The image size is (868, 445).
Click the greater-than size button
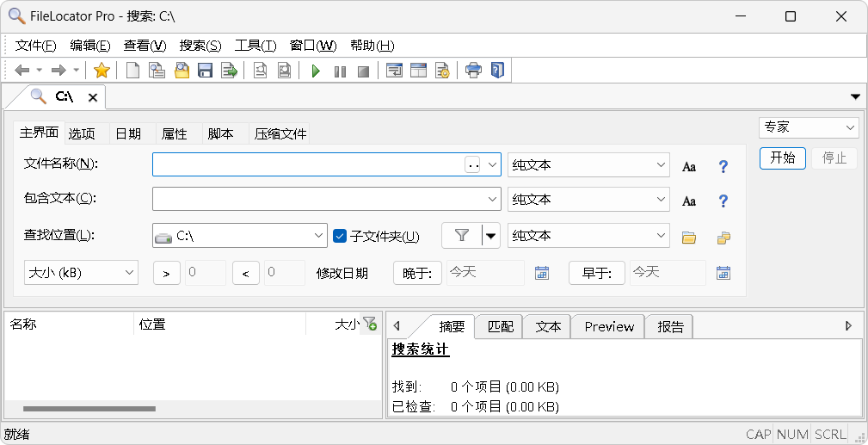coord(167,273)
